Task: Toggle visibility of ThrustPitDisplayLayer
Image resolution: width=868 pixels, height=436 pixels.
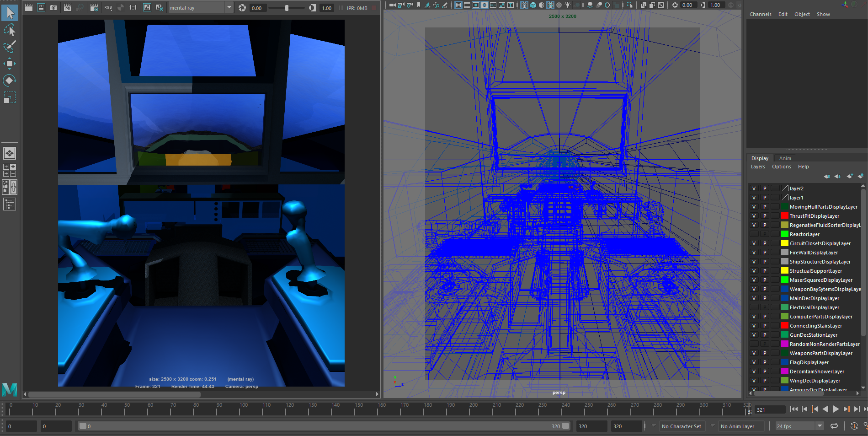Action: click(x=754, y=216)
